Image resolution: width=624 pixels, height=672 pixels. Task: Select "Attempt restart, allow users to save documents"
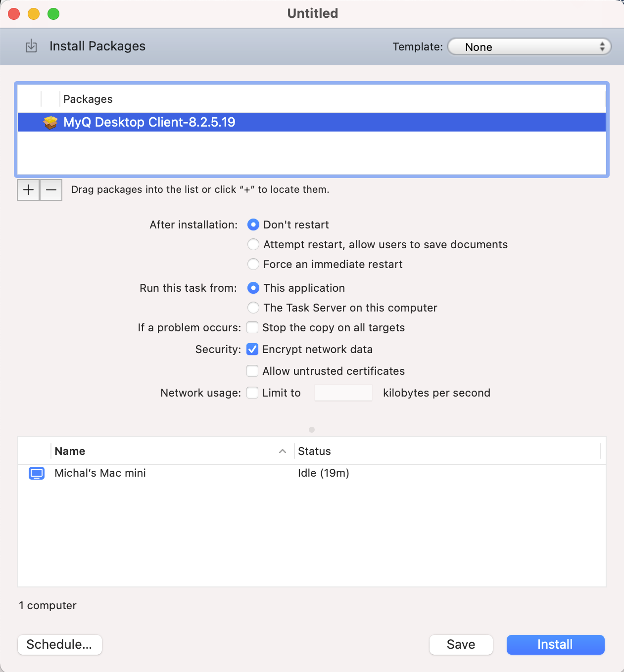click(253, 244)
